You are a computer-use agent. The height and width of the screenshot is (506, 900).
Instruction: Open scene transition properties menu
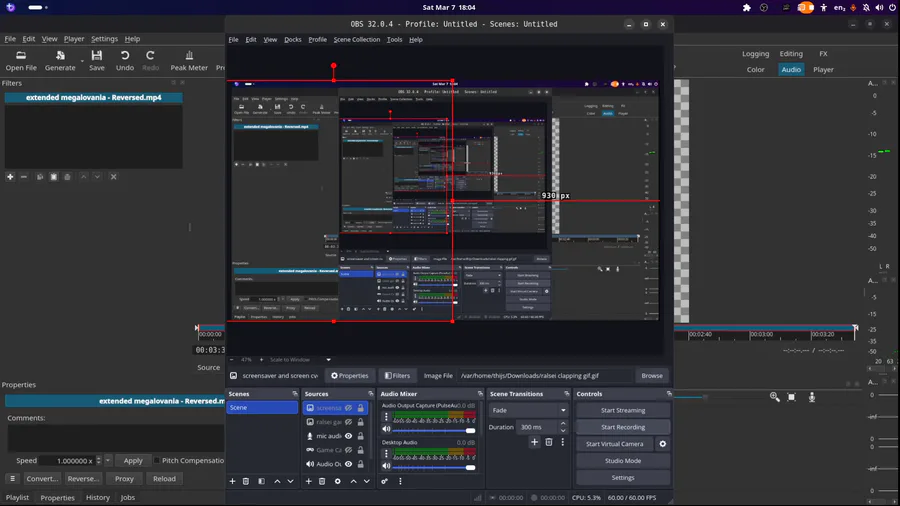(562, 442)
